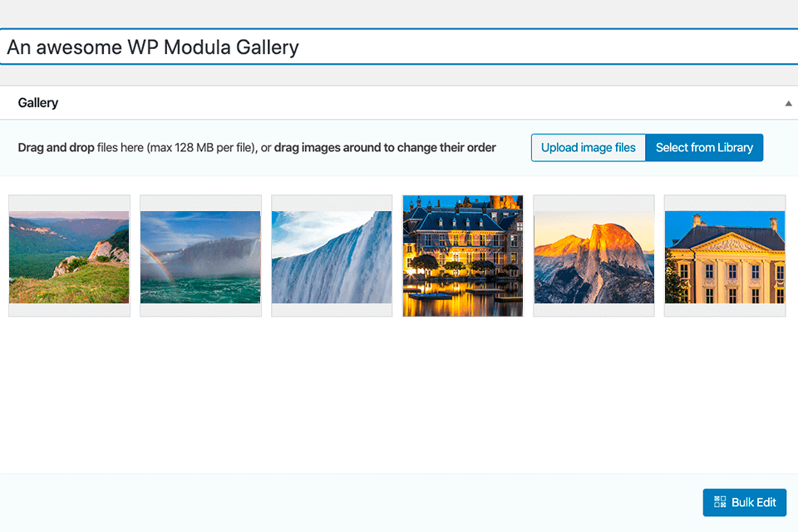This screenshot has height=532, width=798.
Task: Click the drag and drop upload zone
Action: click(x=249, y=147)
